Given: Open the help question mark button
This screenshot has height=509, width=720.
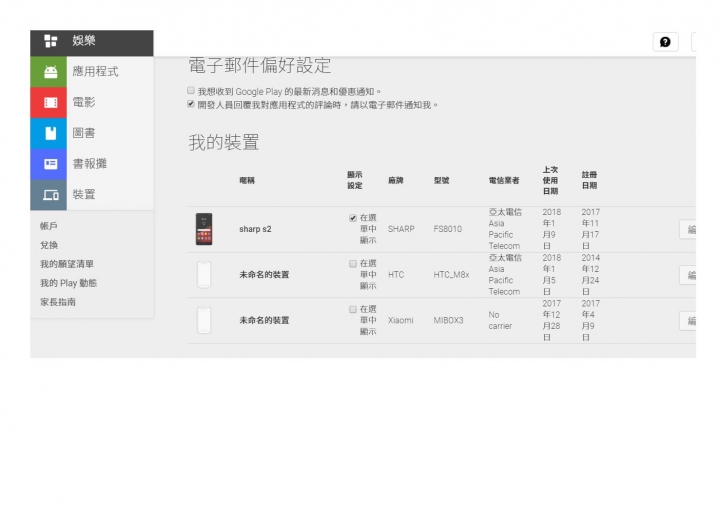Looking at the screenshot, I should coord(665,42).
